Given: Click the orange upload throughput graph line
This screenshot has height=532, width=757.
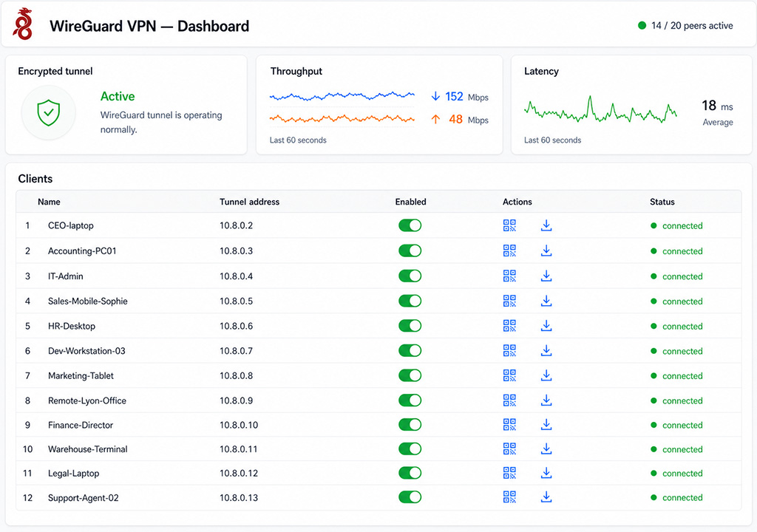Looking at the screenshot, I should (x=342, y=118).
